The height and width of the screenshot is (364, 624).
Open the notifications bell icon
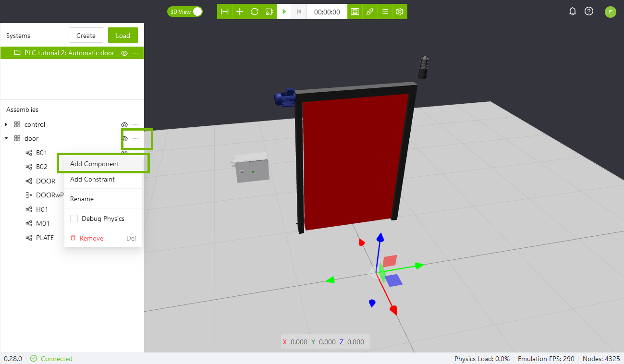pos(573,12)
